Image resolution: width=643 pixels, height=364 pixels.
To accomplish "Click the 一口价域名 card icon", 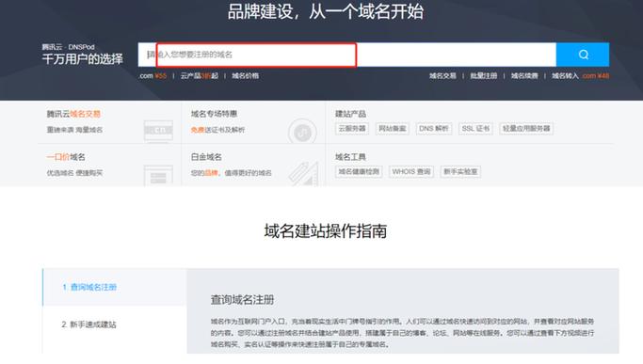I will pos(158,176).
